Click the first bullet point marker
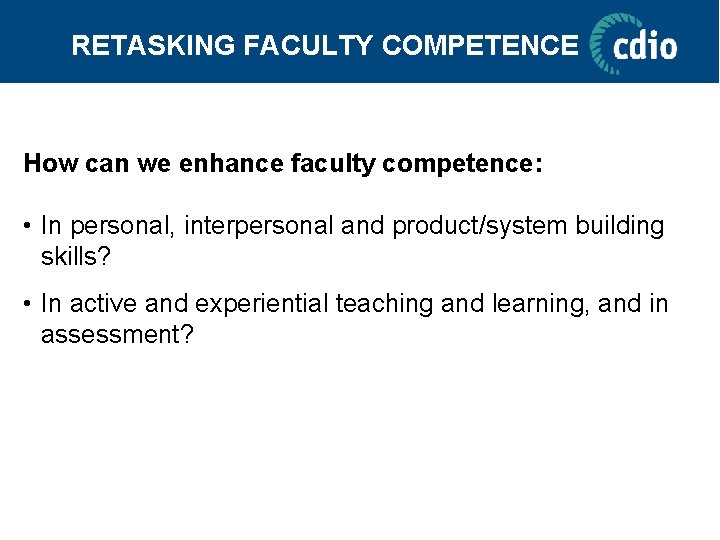The image size is (720, 540). pyautogui.click(x=29, y=227)
